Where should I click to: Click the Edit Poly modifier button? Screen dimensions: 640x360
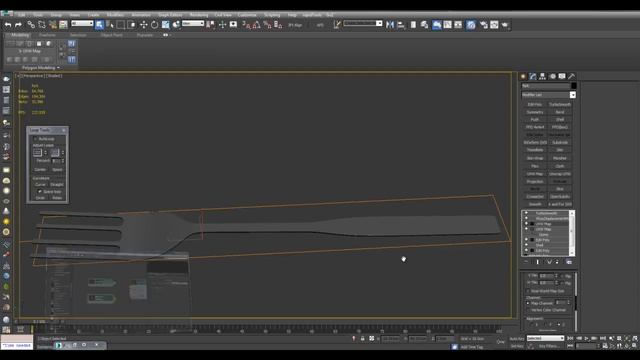tap(535, 104)
